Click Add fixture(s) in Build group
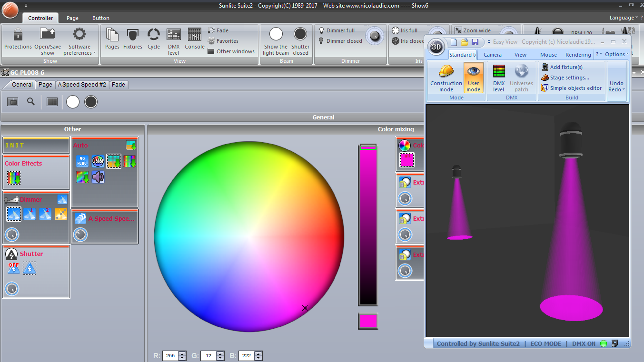 point(566,67)
